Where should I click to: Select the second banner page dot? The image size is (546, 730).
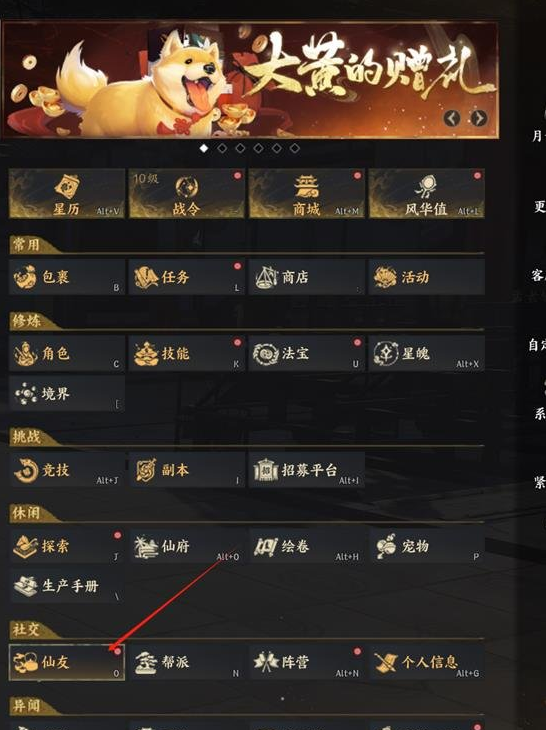click(x=222, y=148)
